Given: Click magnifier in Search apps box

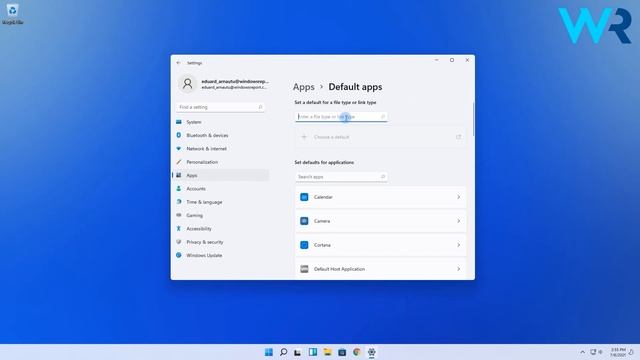Looking at the screenshot, I should pyautogui.click(x=383, y=177).
